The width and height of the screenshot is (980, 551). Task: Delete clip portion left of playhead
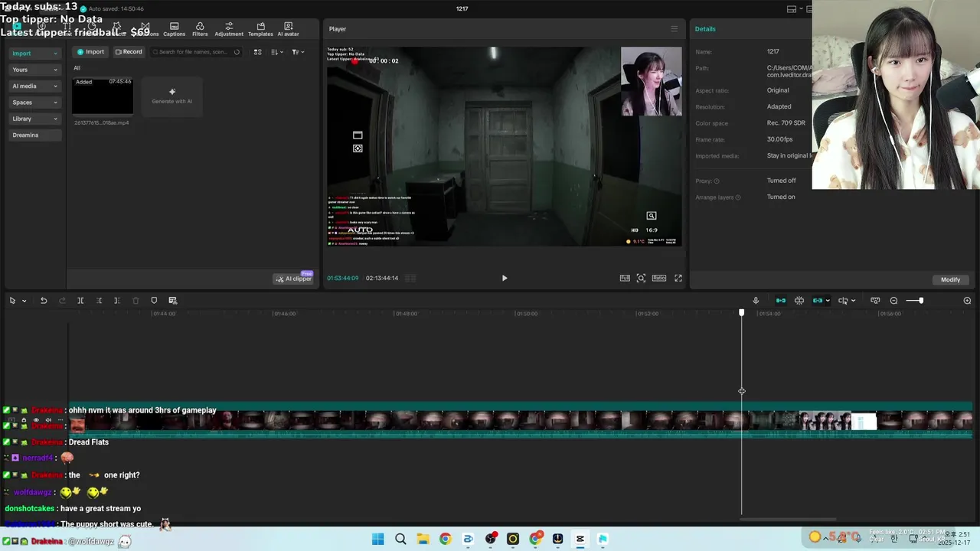99,301
